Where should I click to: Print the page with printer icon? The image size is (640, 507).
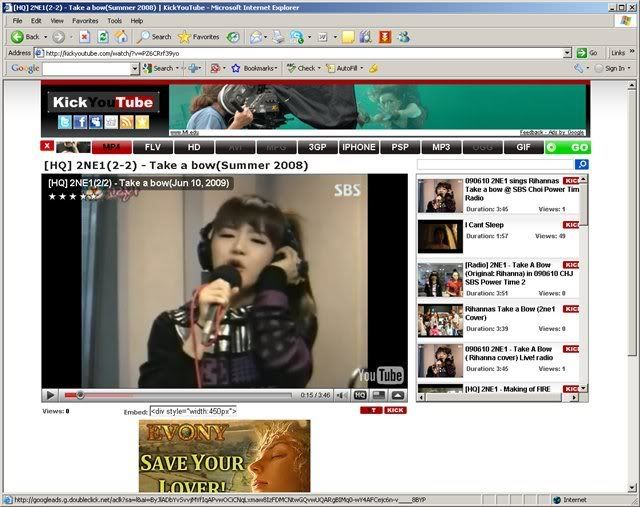[x=279, y=37]
